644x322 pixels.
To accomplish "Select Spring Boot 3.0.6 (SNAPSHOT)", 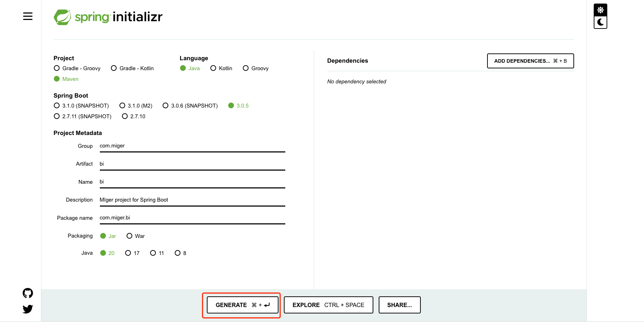I will tap(190, 106).
